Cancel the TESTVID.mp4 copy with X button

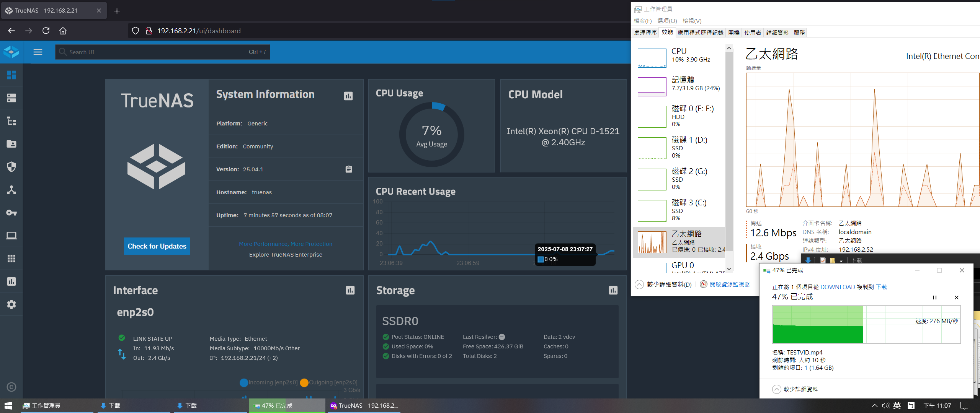957,298
